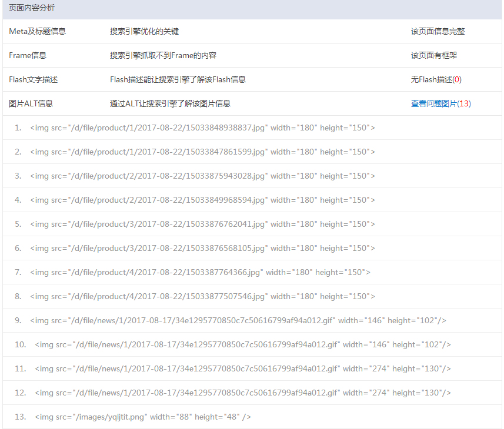Click list item 13 with yqljtit.png image
504x429 pixels.
[x=143, y=417]
